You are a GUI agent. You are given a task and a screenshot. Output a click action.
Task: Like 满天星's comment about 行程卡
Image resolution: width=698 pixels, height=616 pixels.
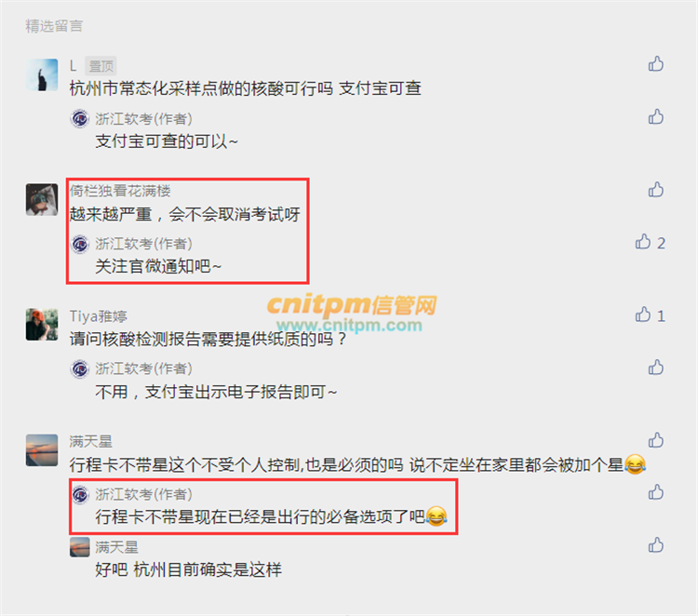pos(656,440)
